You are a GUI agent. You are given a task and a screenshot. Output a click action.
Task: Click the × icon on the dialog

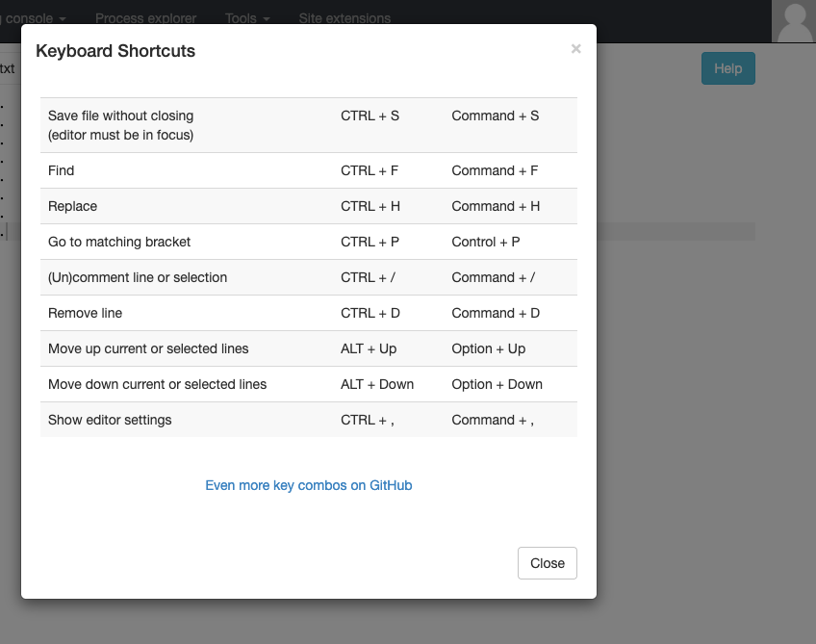[x=575, y=49]
